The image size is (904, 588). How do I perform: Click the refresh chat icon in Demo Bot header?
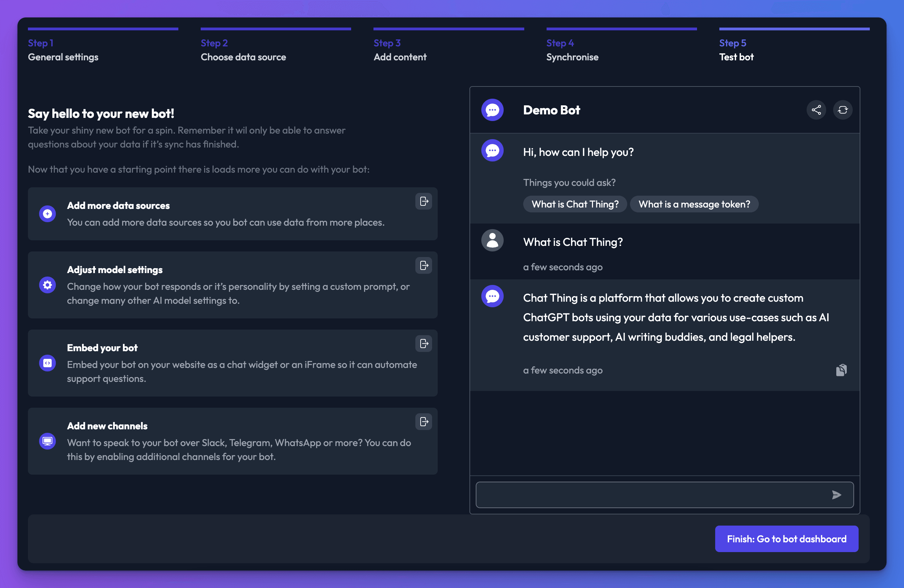[x=843, y=110]
